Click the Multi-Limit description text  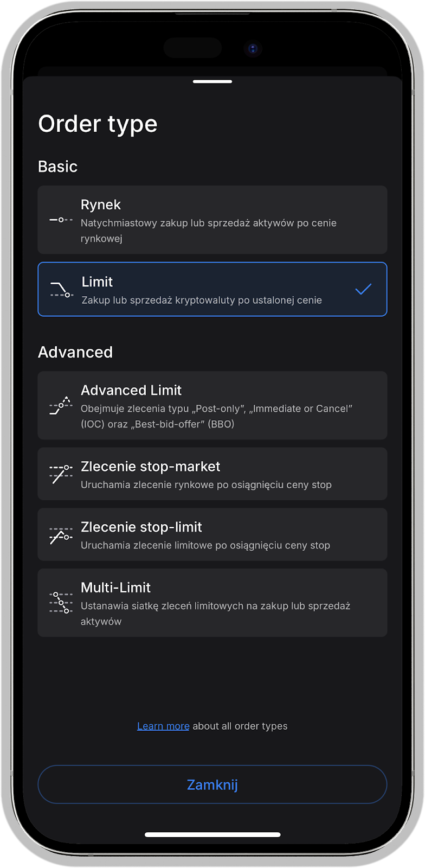pos(215,614)
